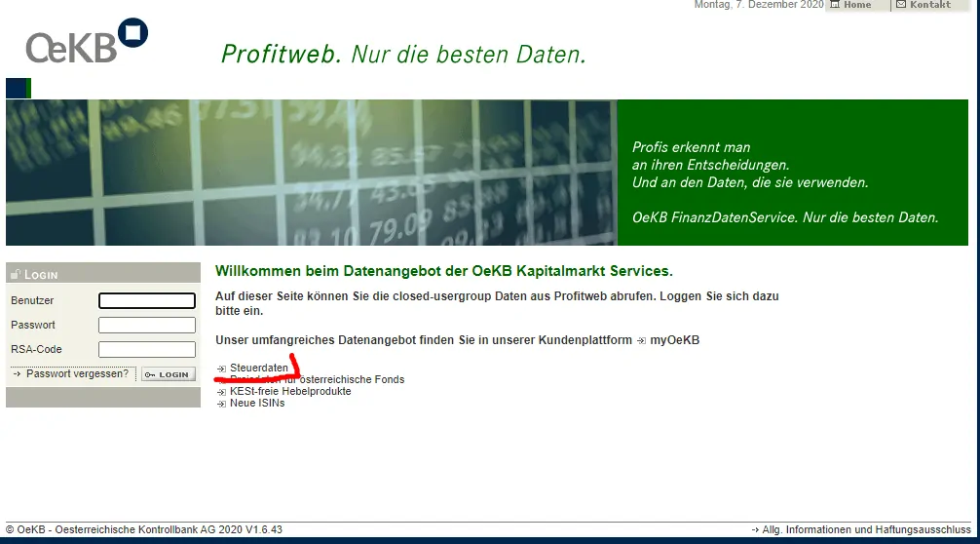Open the Kontakt link in top bar
Viewport: 980px width, 544px height.
(x=930, y=4)
